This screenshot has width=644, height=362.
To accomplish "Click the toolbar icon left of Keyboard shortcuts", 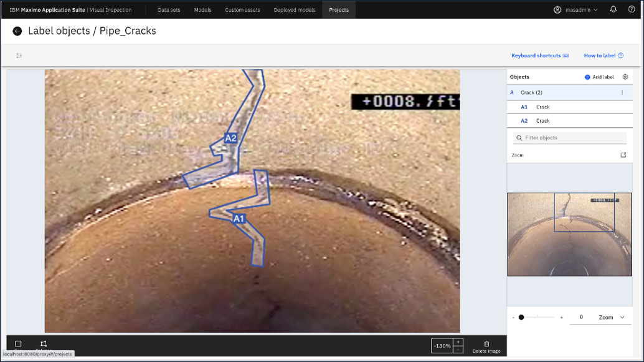I will pyautogui.click(x=19, y=55).
